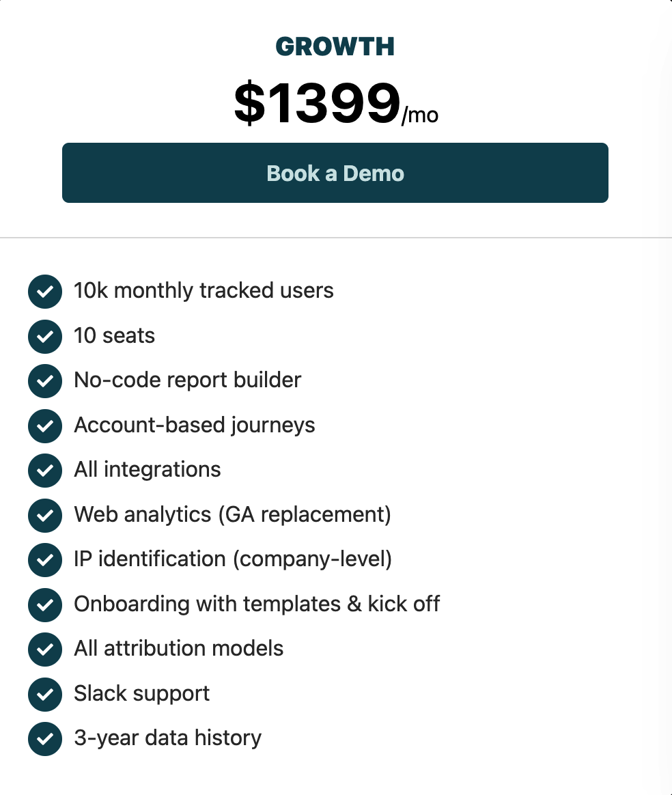Click the divider line below the demo button
672x795 pixels.
click(335, 237)
